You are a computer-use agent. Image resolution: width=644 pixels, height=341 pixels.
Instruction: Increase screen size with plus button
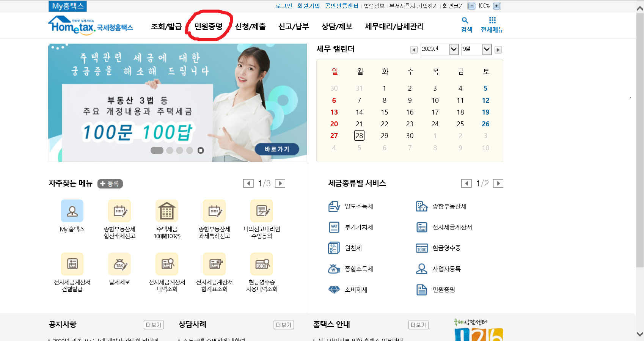click(496, 6)
